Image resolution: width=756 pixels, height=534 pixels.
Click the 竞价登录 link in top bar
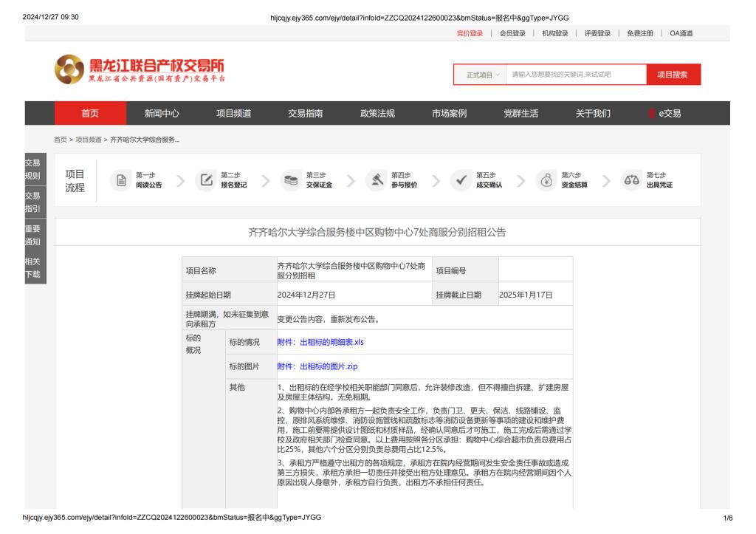click(470, 33)
